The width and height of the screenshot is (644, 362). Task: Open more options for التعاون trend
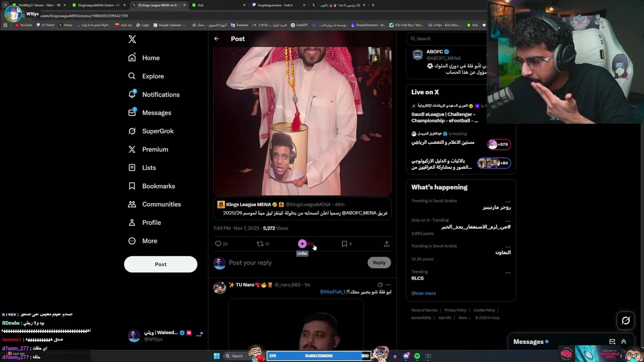[x=508, y=246]
